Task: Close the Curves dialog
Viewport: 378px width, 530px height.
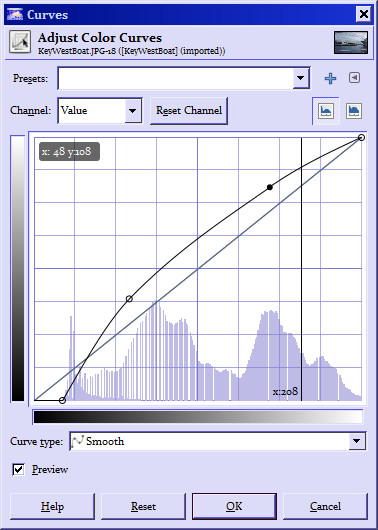Action: pos(364,14)
